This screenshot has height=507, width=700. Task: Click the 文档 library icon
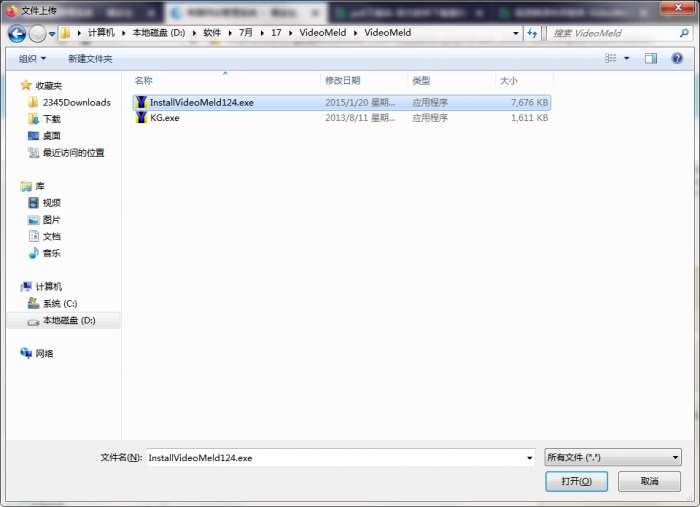point(33,236)
